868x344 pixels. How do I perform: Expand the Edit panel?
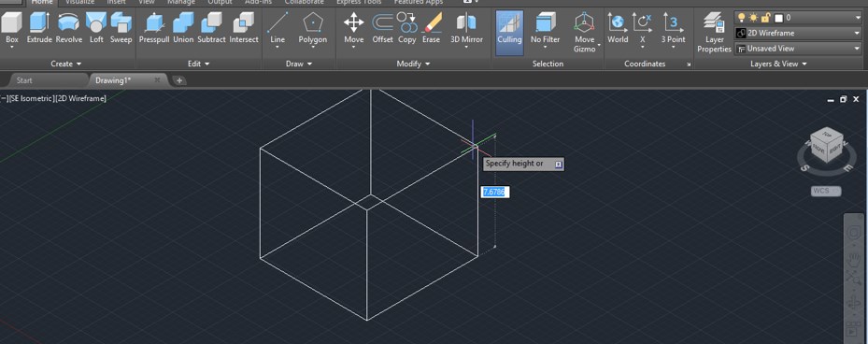pyautogui.click(x=198, y=64)
